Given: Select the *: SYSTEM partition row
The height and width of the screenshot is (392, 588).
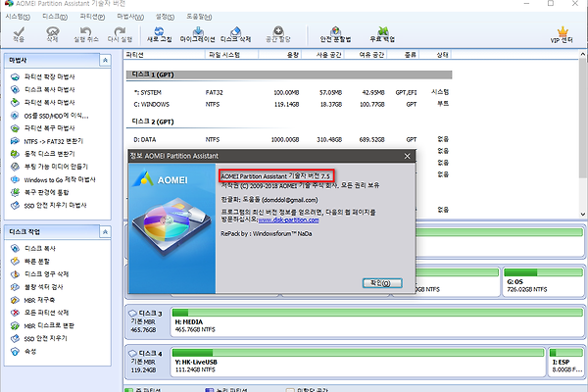Looking at the screenshot, I should coord(289,92).
